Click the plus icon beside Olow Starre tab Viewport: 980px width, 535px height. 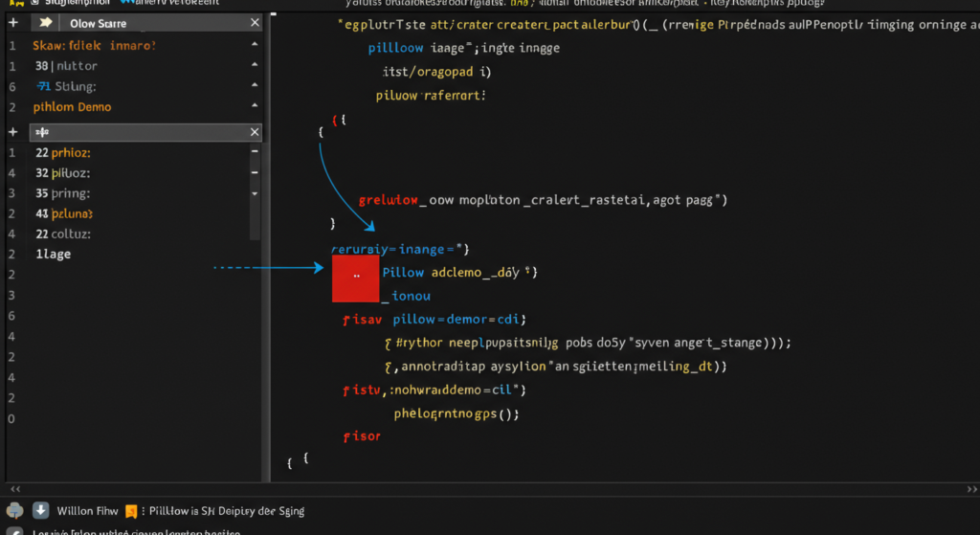[13, 23]
